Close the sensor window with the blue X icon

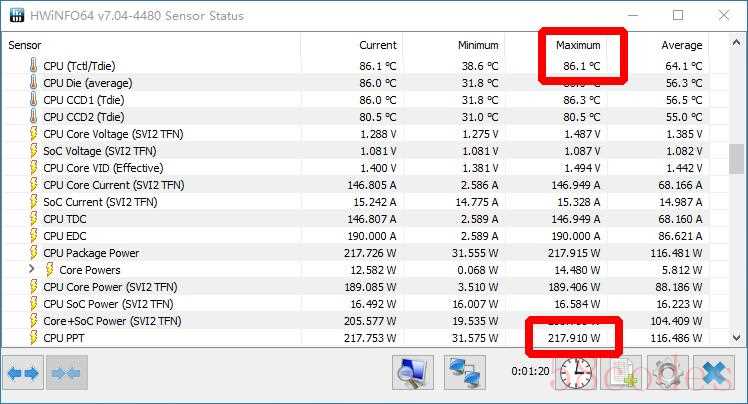(714, 373)
